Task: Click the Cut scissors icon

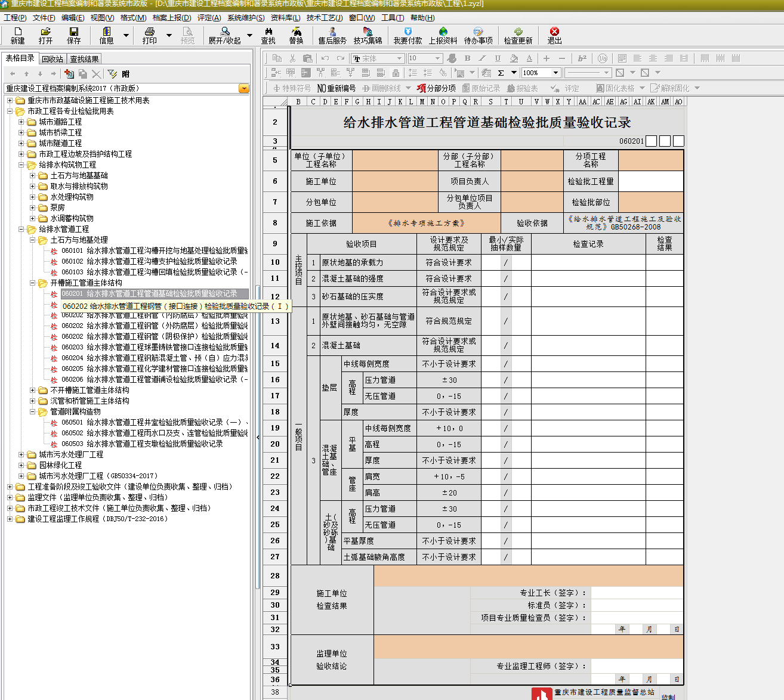Action: pos(292,58)
